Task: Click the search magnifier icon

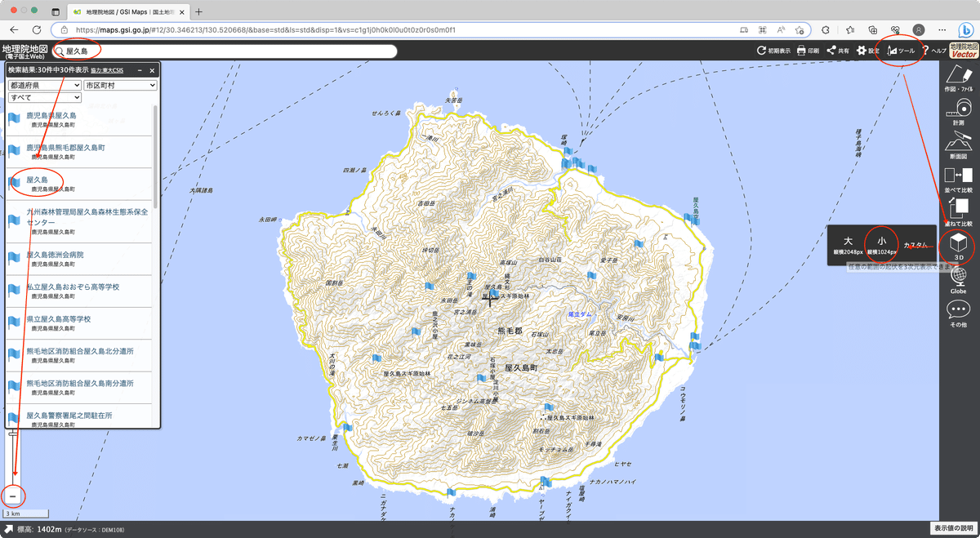Action: click(60, 51)
